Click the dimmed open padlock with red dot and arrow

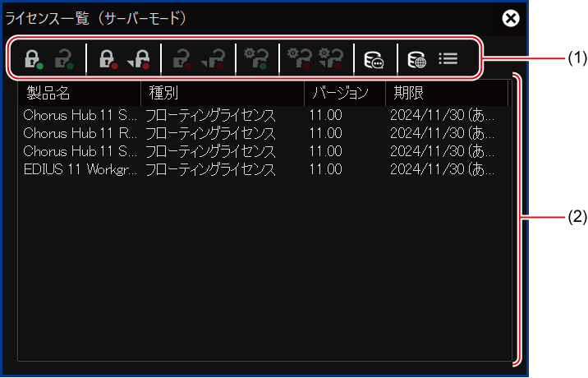point(213,59)
